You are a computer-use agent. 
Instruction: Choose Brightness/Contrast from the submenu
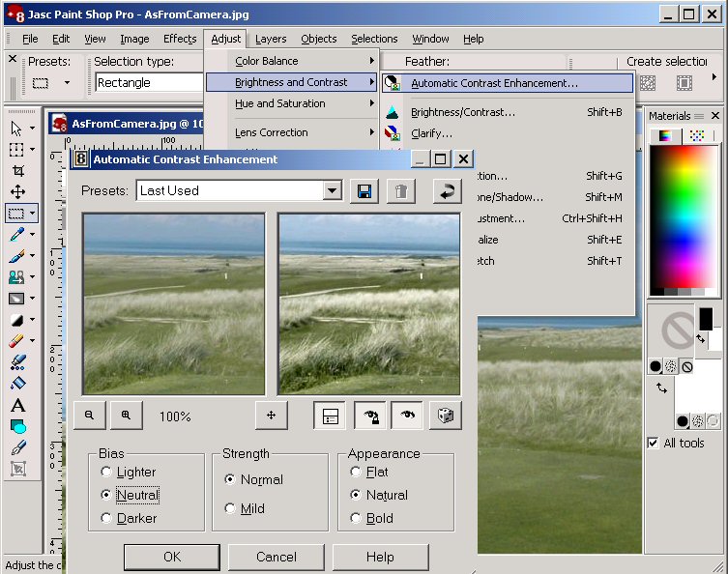[x=462, y=112]
